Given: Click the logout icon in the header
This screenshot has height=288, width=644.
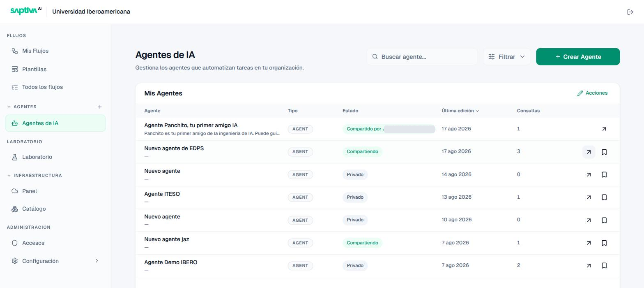Looking at the screenshot, I should 630,12.
